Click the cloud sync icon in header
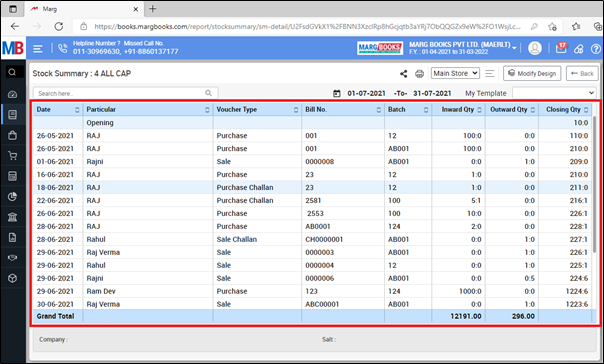 [579, 49]
